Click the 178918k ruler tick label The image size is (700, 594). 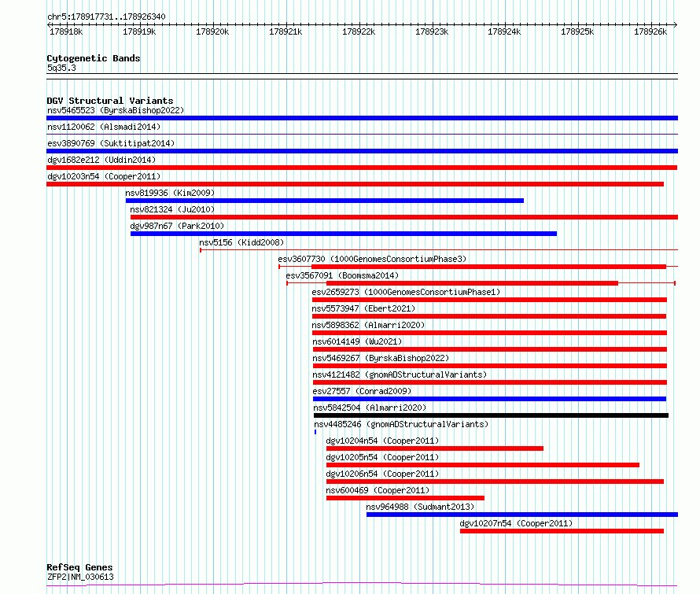(66, 31)
